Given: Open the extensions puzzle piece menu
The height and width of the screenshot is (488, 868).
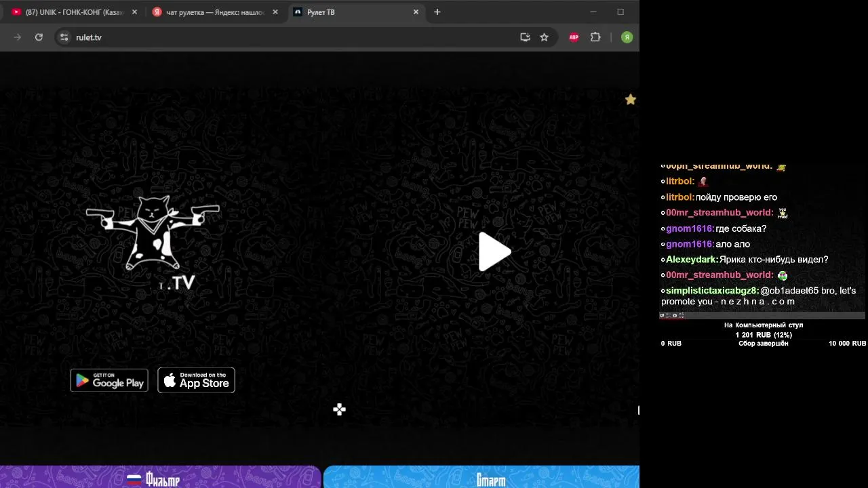Looking at the screenshot, I should tap(595, 37).
